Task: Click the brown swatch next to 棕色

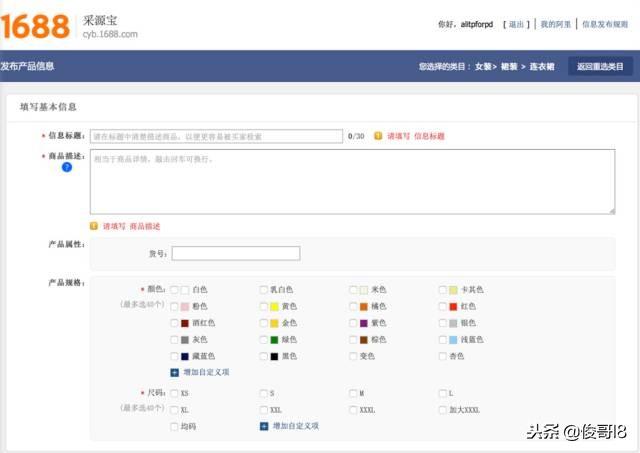Action: pyautogui.click(x=364, y=340)
